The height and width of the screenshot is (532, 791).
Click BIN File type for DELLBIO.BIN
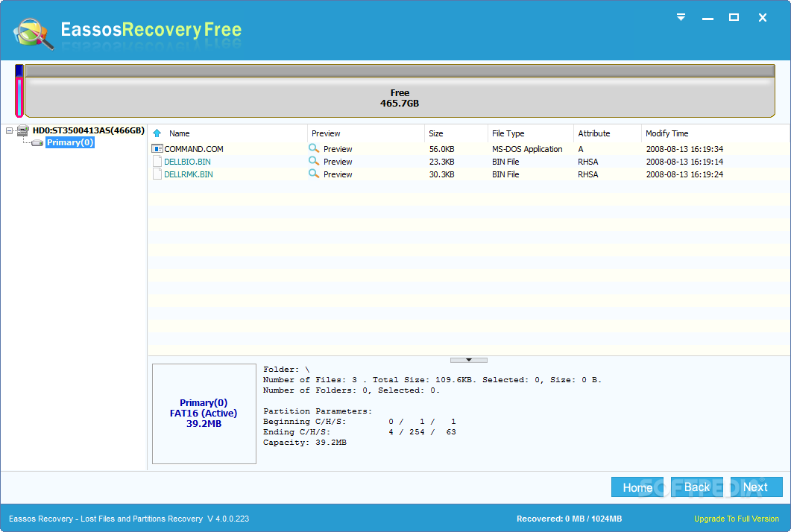tap(505, 162)
